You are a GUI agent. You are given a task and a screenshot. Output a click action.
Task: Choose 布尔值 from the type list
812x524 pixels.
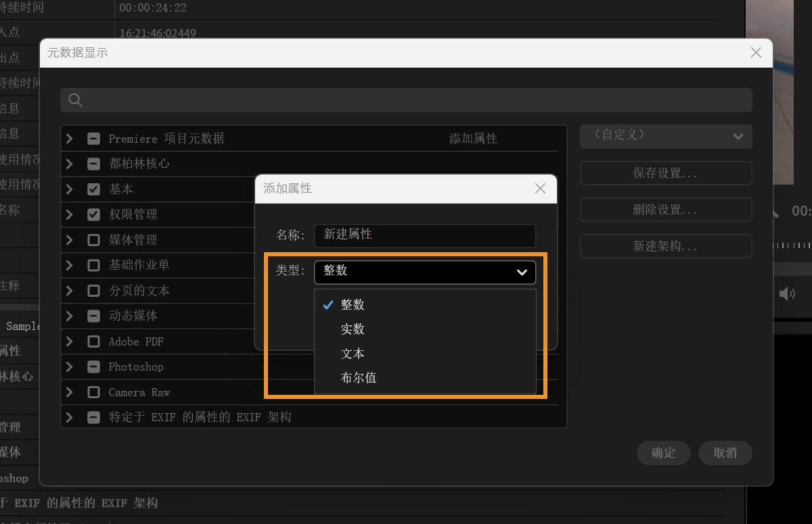425,378
